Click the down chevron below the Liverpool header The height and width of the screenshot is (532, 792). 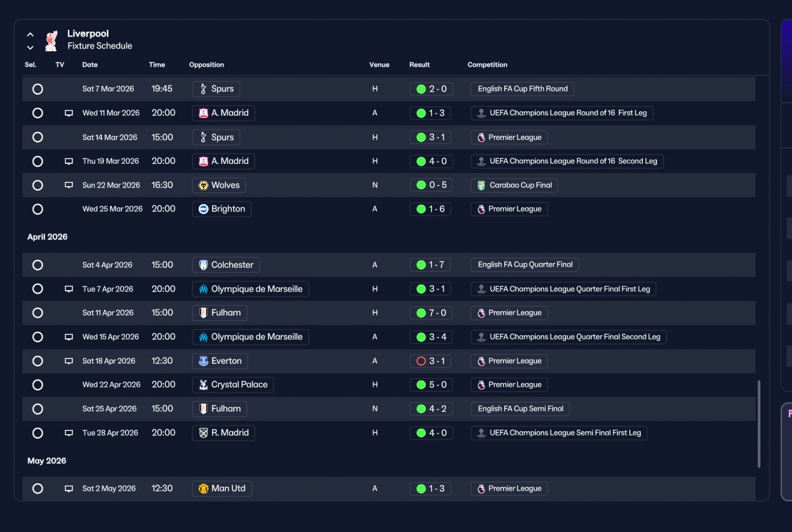point(30,48)
